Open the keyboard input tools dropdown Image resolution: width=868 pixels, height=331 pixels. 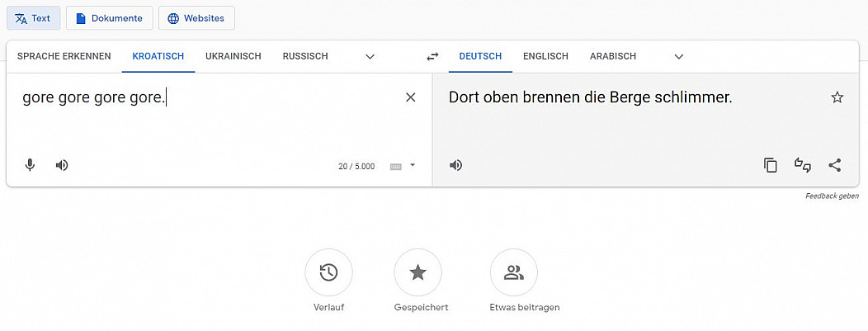click(x=413, y=165)
